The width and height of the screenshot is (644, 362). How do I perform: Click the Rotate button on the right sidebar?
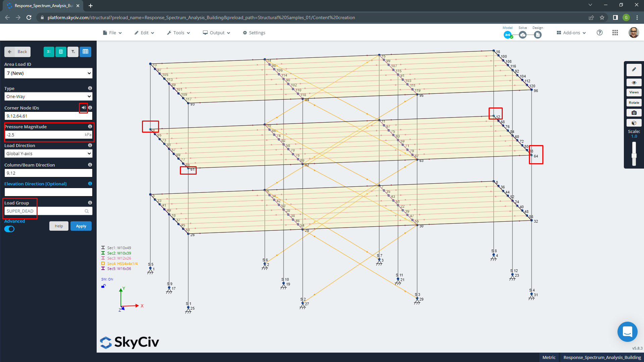tap(634, 102)
